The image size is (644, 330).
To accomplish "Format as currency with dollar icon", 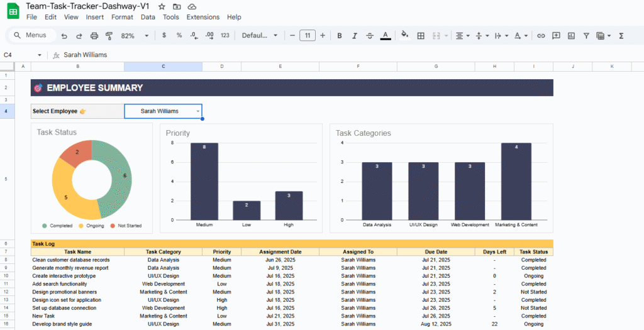I will (164, 35).
